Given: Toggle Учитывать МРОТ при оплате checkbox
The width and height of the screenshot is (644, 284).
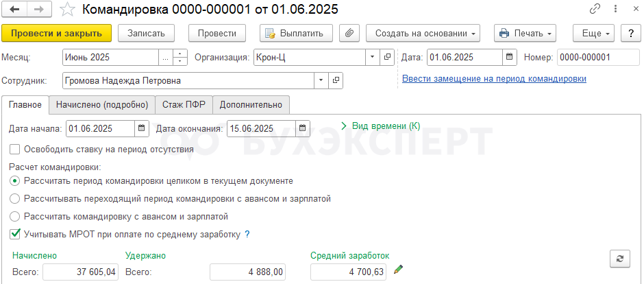Looking at the screenshot, I should click(x=15, y=234).
